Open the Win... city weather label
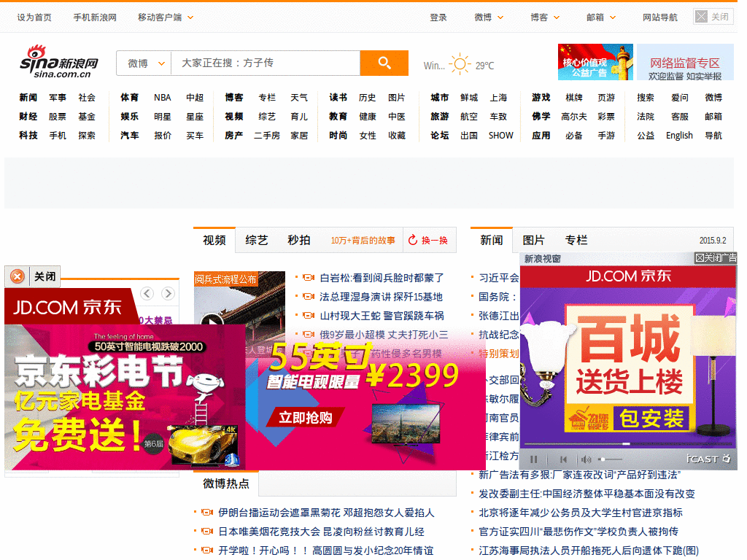 tap(434, 66)
